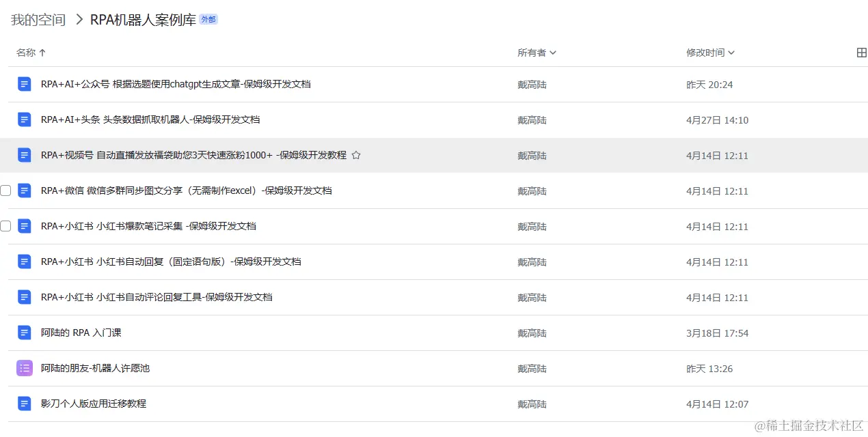
Task: Open 小红书自动回复（固定语句版） document
Action: [x=171, y=262]
